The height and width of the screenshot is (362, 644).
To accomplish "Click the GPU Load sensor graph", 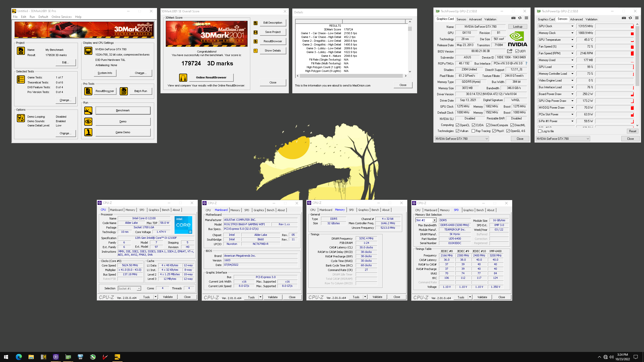I will (x=615, y=67).
